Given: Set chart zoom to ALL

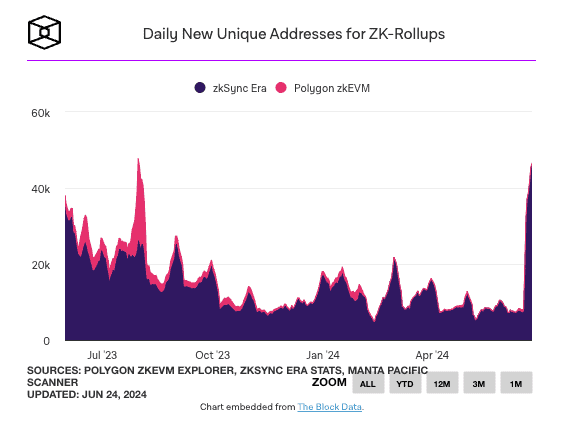Looking at the screenshot, I should click(x=368, y=384).
